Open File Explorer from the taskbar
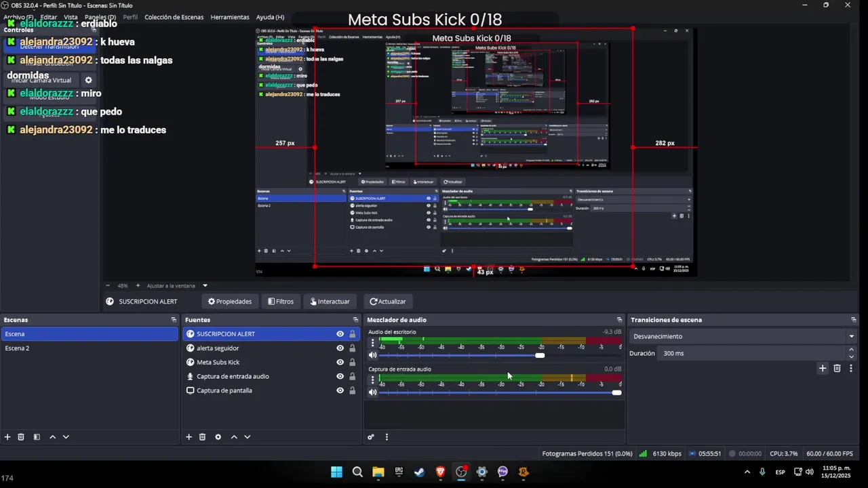 tap(378, 472)
